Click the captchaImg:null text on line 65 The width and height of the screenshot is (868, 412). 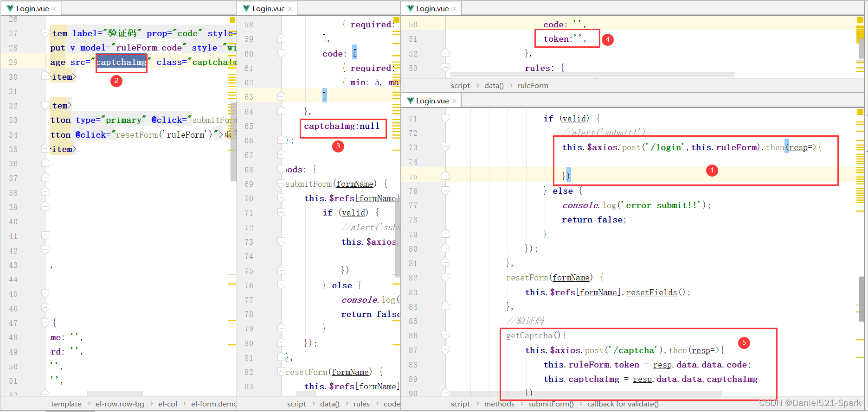click(x=342, y=126)
